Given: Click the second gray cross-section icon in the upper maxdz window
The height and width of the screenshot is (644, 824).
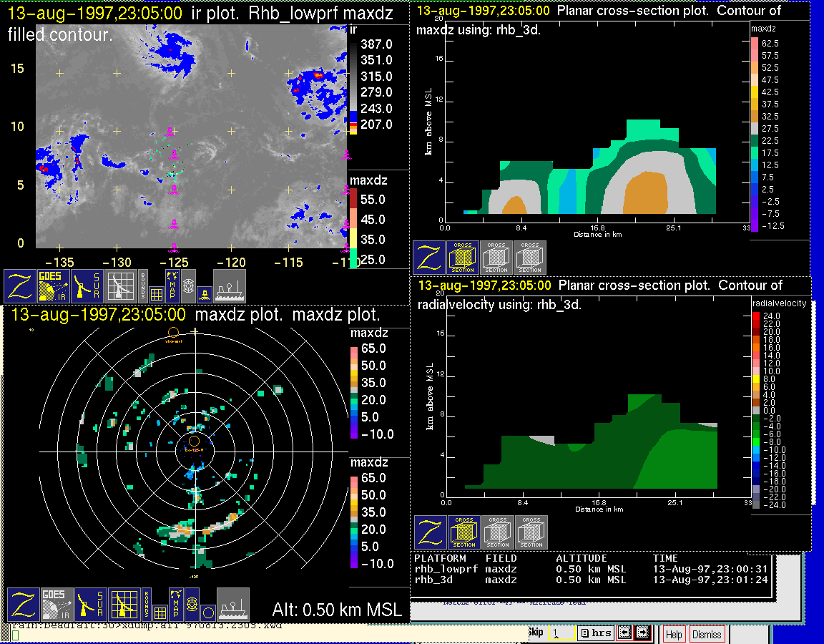Looking at the screenshot, I should point(530,258).
